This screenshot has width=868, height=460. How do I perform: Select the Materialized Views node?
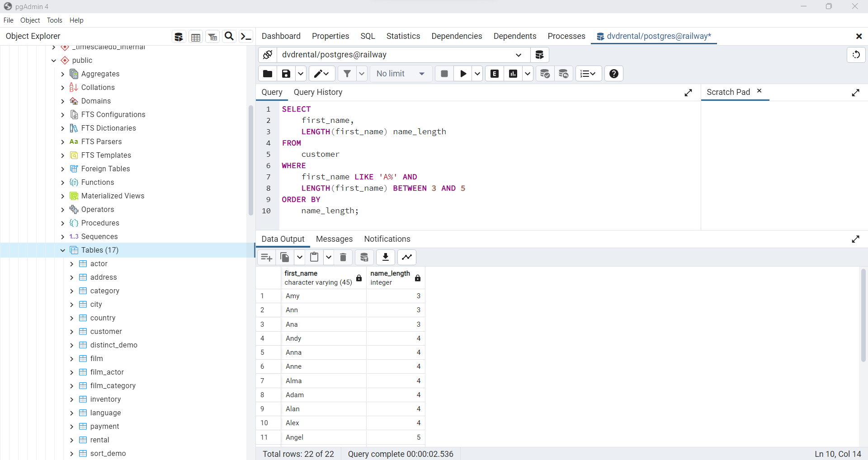point(113,196)
